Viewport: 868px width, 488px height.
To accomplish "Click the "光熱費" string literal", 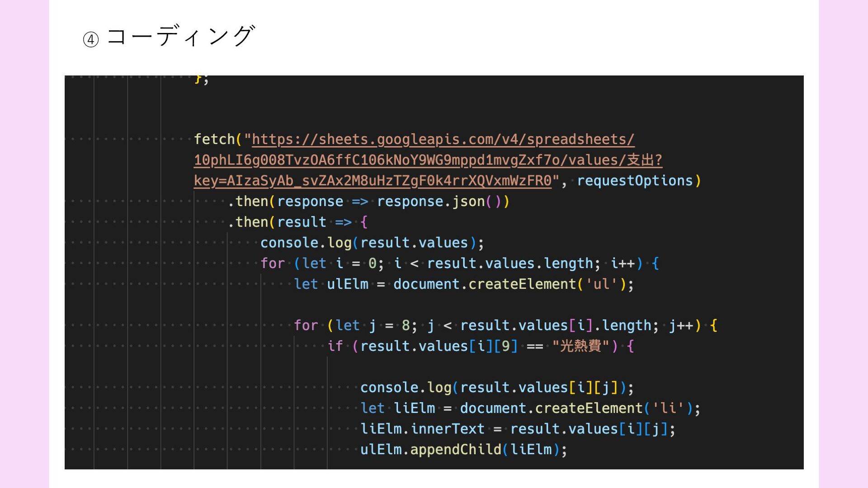I will click(580, 346).
